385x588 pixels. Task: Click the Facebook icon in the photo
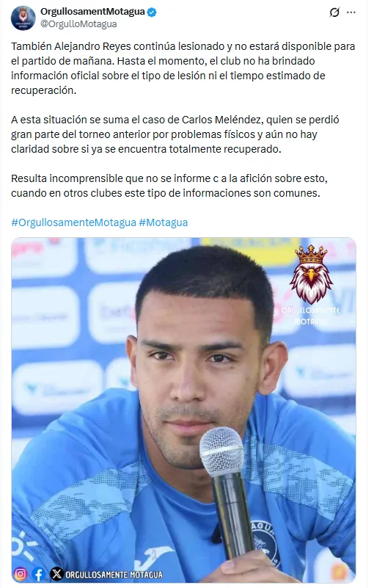click(x=39, y=574)
